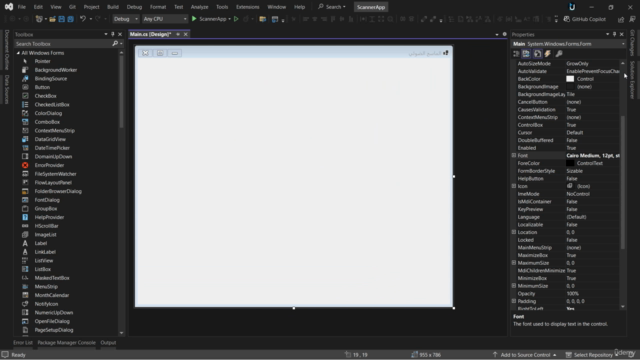Click the Save icon in toolbar
The height and width of the screenshot is (360, 640).
(x=62, y=19)
